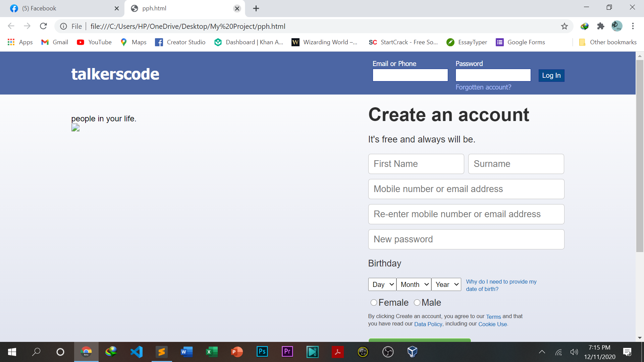
Task: Select the Female gender radio button
Action: pos(374,302)
